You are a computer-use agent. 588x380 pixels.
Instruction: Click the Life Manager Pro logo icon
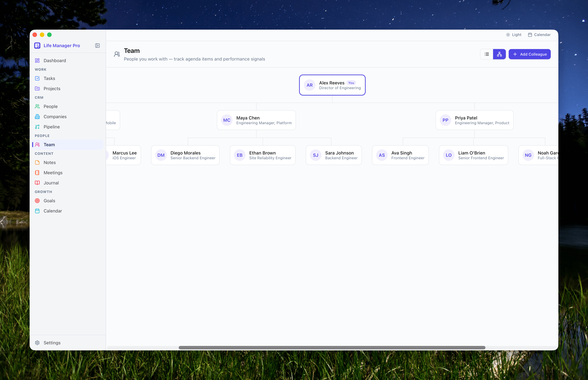37,46
